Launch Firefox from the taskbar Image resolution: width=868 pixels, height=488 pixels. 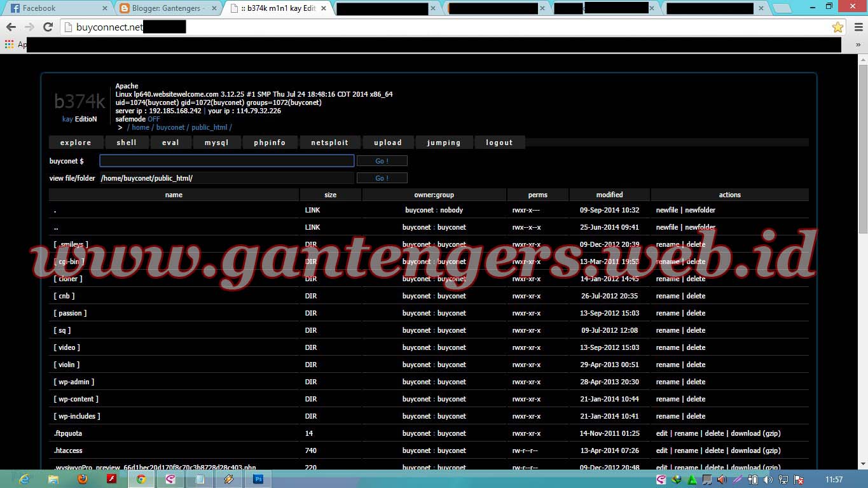click(x=83, y=478)
